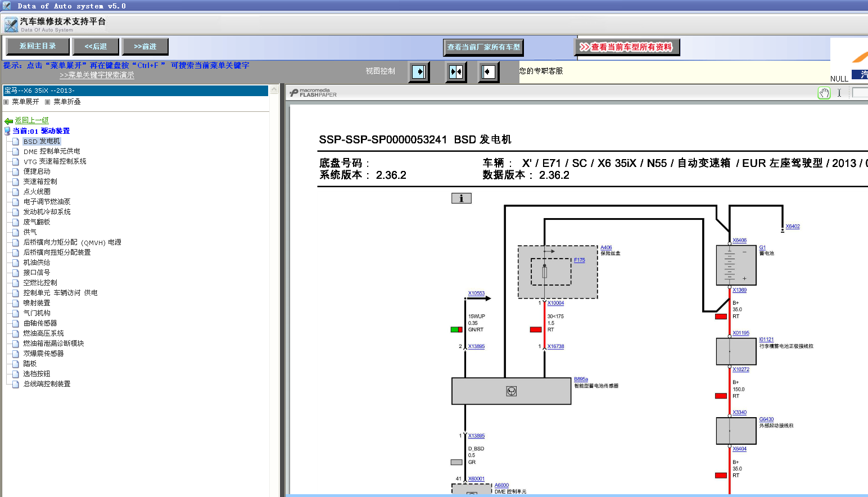
Task: Open 后桥横向扭矩分配装置 item
Action: coord(57,252)
